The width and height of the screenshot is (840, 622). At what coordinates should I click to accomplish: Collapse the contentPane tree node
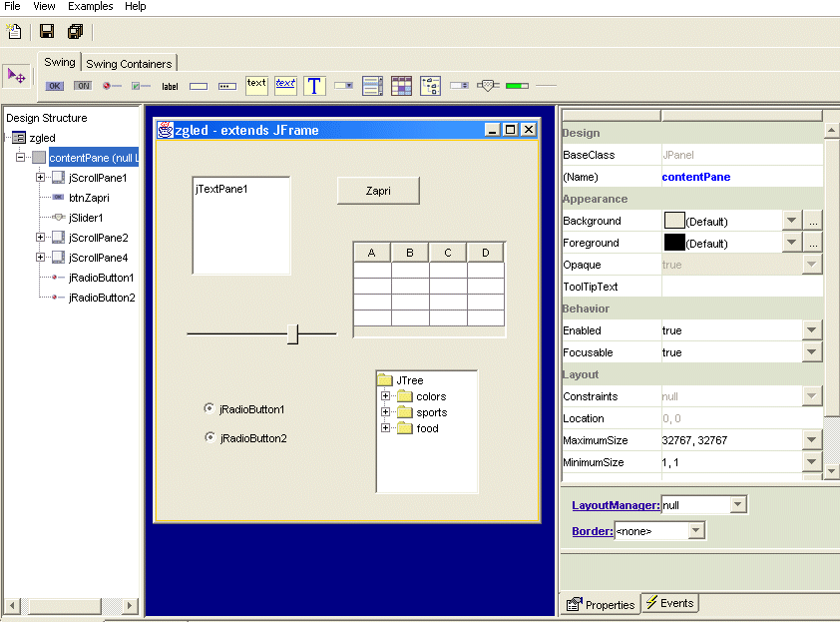coord(20,157)
